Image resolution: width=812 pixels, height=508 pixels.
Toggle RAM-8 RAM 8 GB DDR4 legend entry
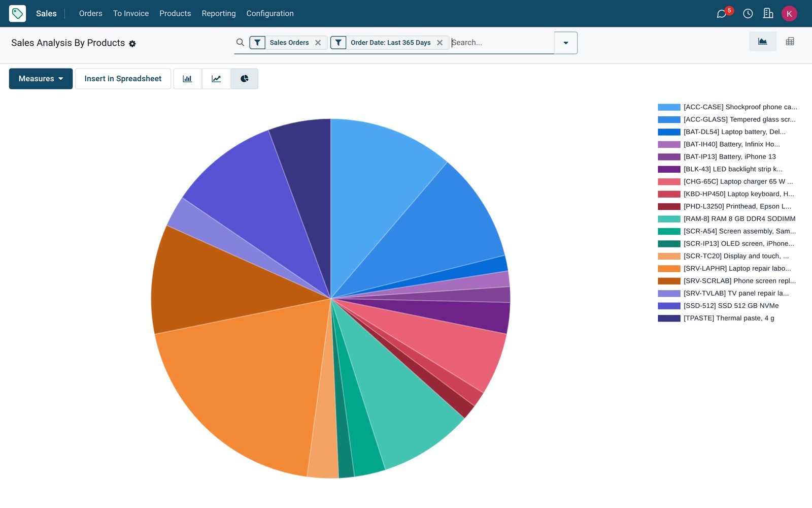[727, 219]
